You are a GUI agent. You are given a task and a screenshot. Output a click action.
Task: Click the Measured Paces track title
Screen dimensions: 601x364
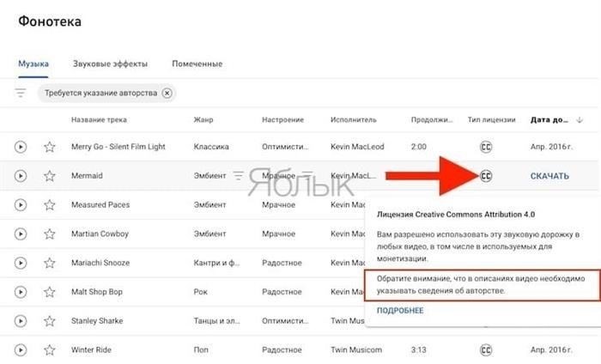pyautogui.click(x=100, y=205)
